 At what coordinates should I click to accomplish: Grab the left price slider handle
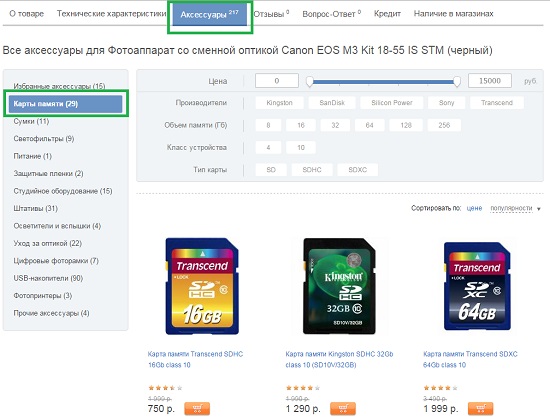coord(309,82)
